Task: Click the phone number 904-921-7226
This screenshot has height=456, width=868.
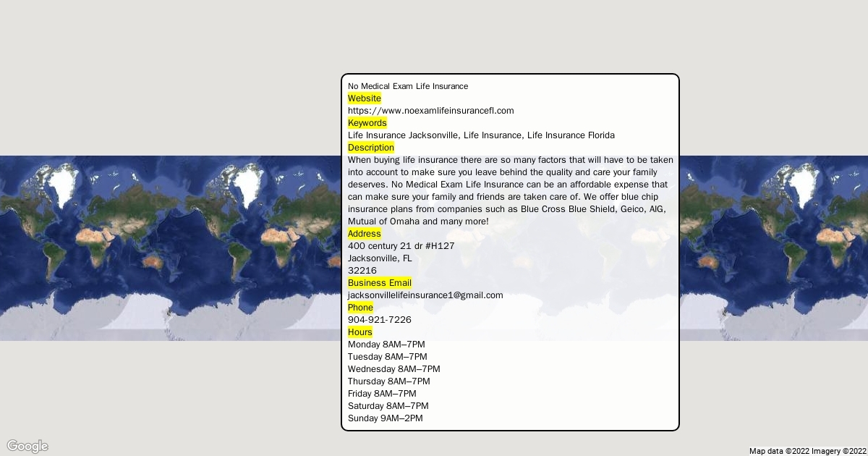Action: tap(379, 320)
